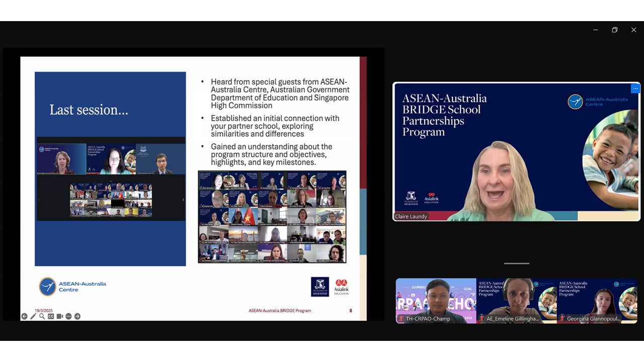Click the magnifier zoom icon
The width and height of the screenshot is (644, 362).
42,316
